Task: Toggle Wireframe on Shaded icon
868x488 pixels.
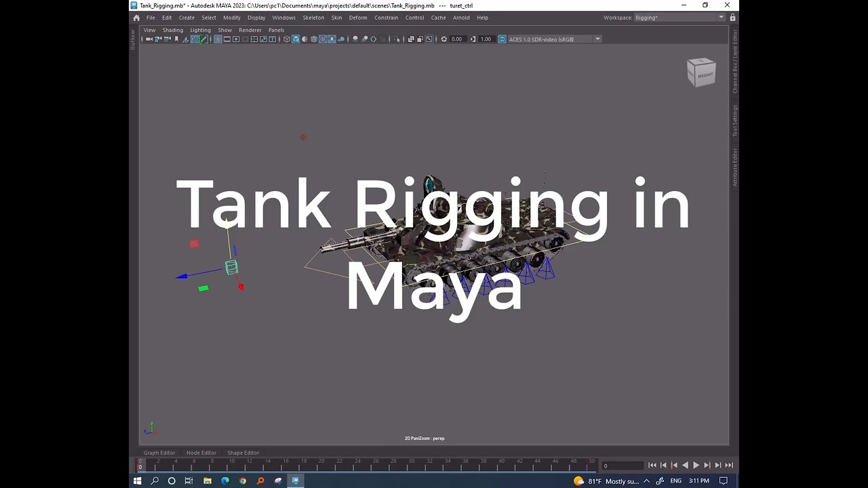Action: pos(313,39)
